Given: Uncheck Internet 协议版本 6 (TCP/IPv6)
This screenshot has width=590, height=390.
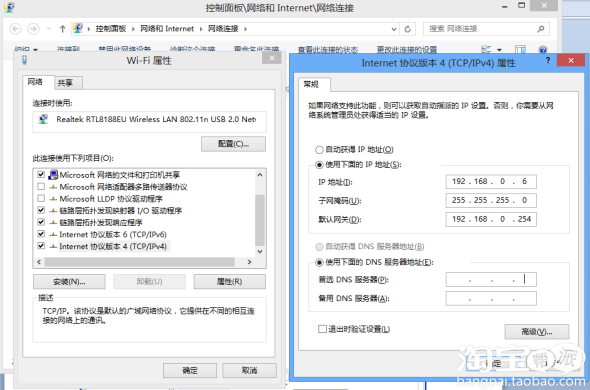Looking at the screenshot, I should 41,234.
